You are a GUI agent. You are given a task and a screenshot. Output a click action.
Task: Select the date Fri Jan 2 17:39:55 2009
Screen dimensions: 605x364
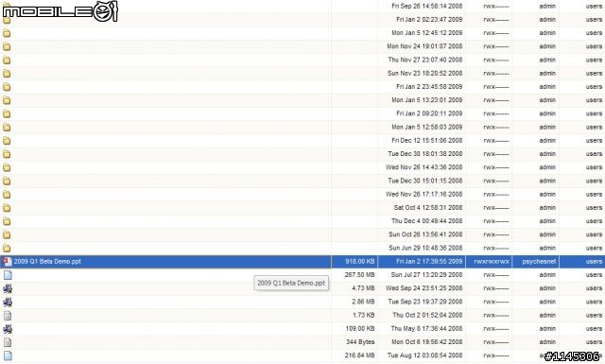coord(429,262)
